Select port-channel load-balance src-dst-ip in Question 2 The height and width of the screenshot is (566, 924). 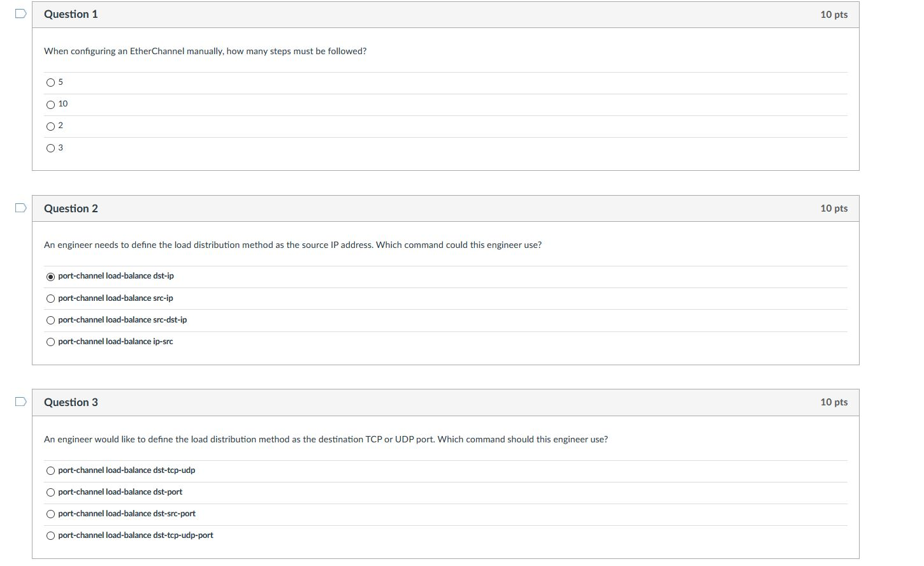click(51, 319)
